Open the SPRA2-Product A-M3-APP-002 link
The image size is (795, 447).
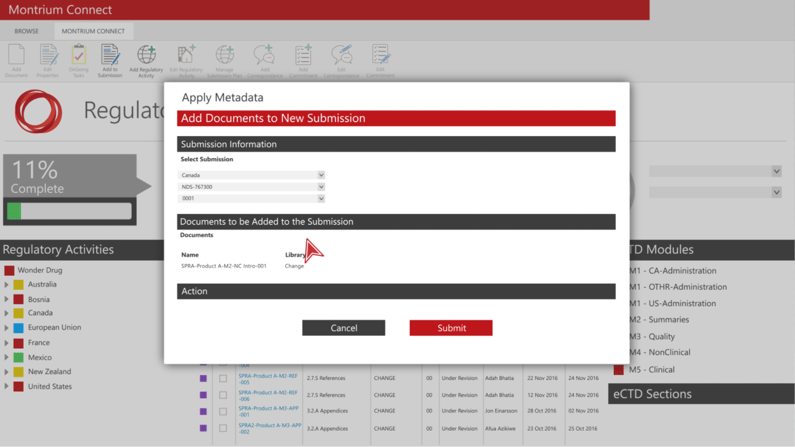pos(270,428)
